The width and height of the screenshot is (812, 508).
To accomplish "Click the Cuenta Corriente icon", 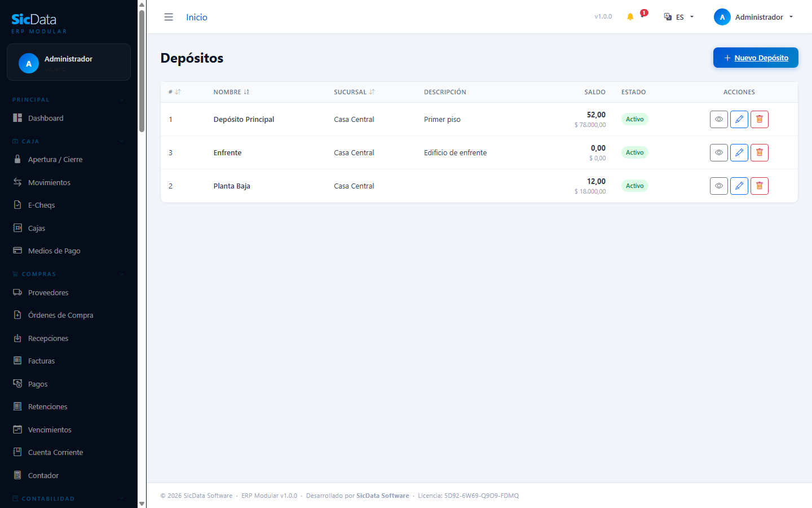I will tap(17, 452).
